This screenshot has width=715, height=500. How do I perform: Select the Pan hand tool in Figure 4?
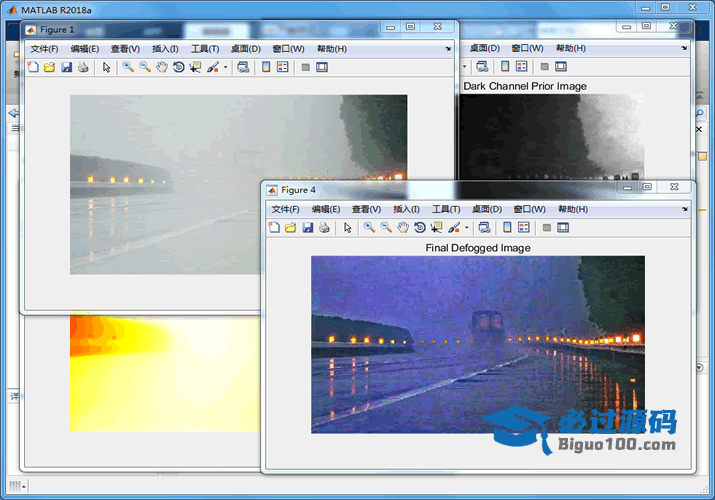coord(402,228)
